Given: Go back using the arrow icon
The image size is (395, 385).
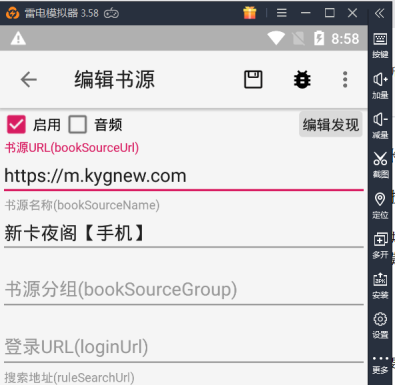Looking at the screenshot, I should (29, 80).
